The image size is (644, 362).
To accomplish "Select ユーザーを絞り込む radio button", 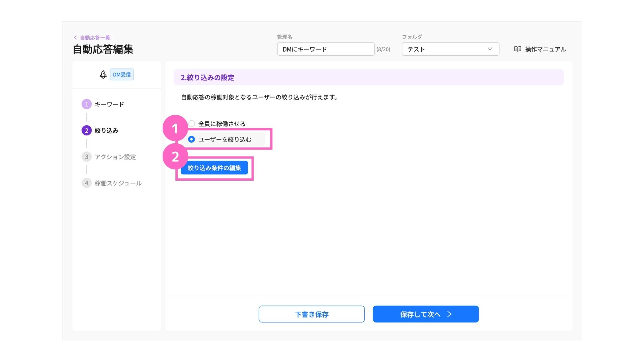I will tap(192, 139).
